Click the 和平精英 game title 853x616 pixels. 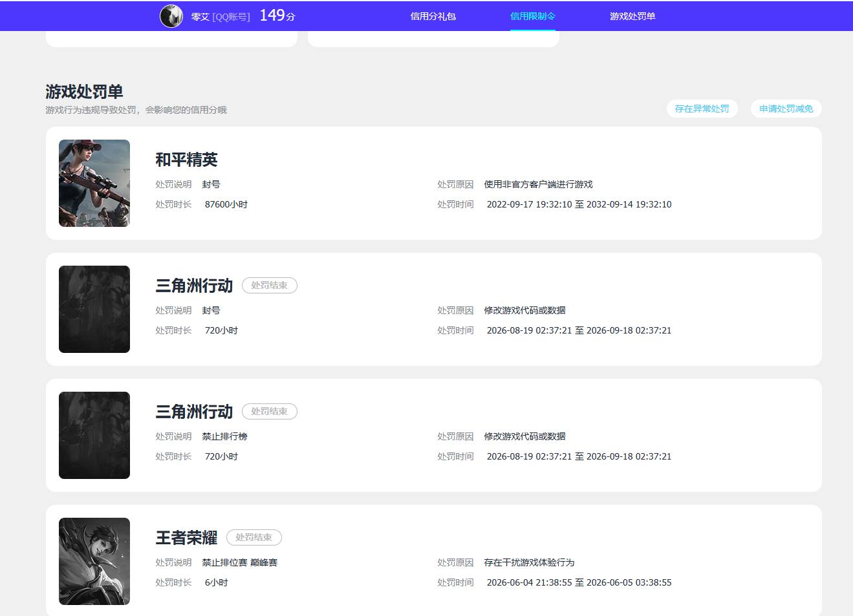[x=186, y=160]
